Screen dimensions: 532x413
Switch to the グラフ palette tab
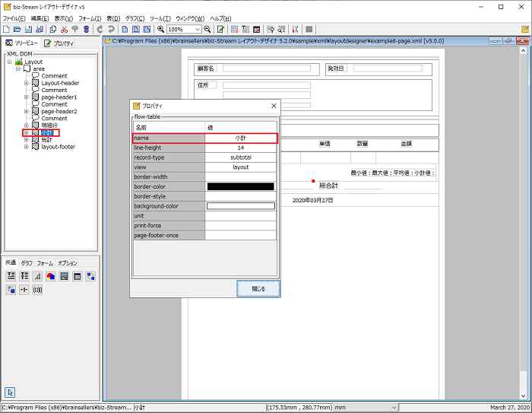(x=27, y=263)
